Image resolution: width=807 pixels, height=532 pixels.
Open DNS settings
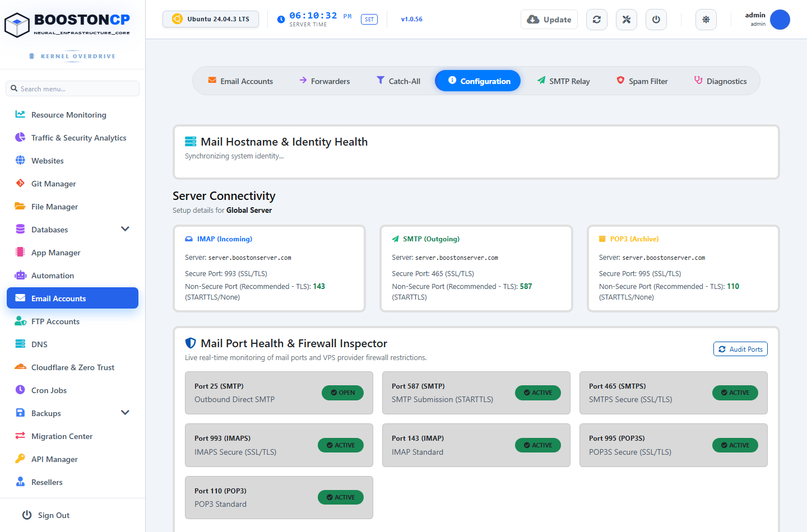tap(72, 344)
